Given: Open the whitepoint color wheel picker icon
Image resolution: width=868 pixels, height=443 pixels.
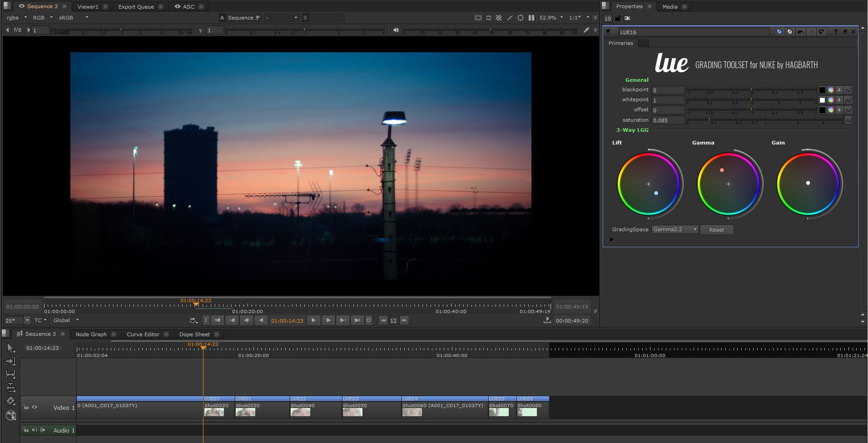Looking at the screenshot, I should coord(831,100).
